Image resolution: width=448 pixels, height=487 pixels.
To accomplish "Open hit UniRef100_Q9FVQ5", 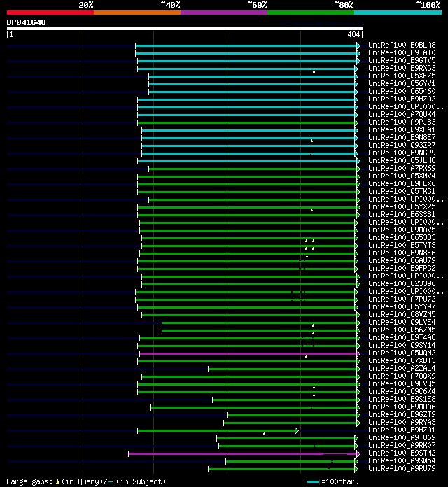I will point(402,384).
